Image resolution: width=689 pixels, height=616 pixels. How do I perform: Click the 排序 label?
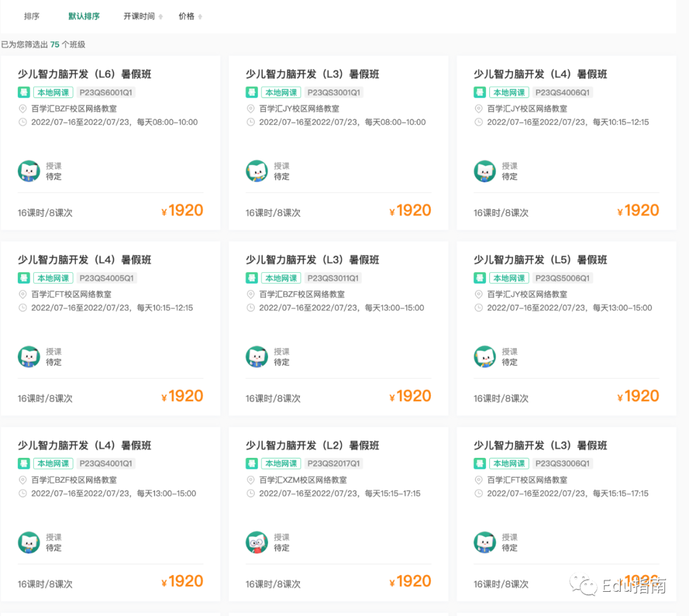(32, 17)
